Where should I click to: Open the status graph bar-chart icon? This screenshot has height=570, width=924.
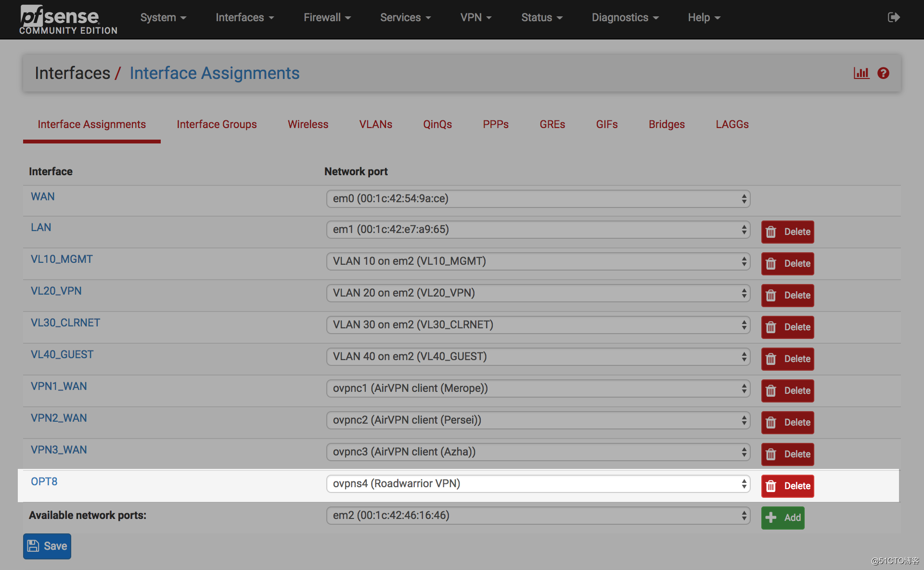pyautogui.click(x=861, y=73)
